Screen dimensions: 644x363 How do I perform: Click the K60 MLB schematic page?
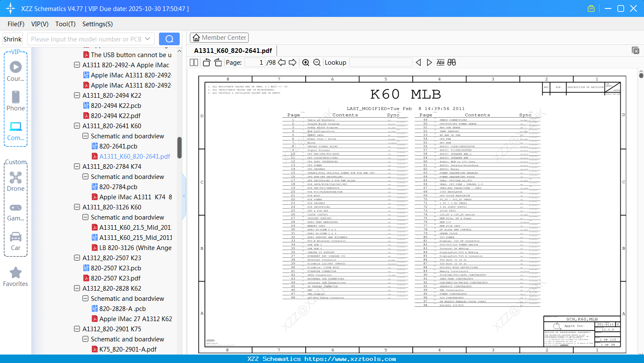[x=412, y=214]
